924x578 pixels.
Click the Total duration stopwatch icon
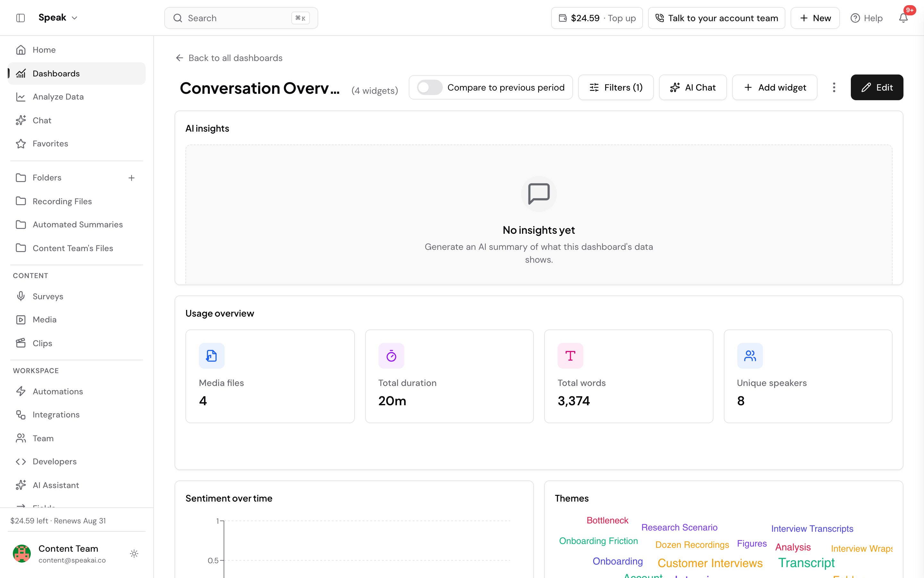pyautogui.click(x=391, y=356)
